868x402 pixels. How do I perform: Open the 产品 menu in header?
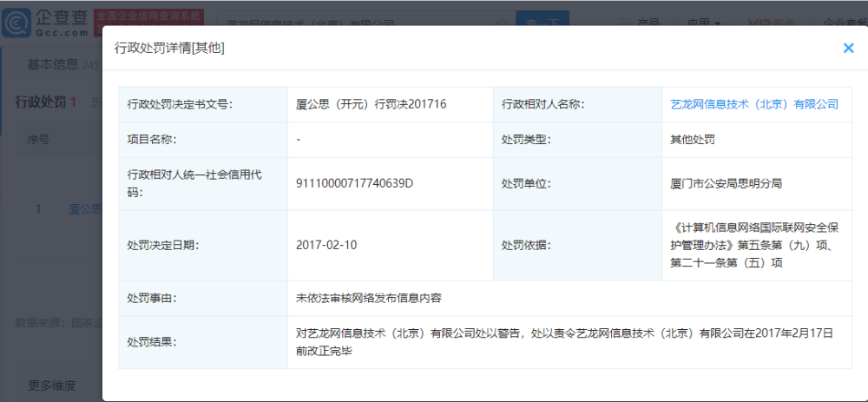pos(641,23)
